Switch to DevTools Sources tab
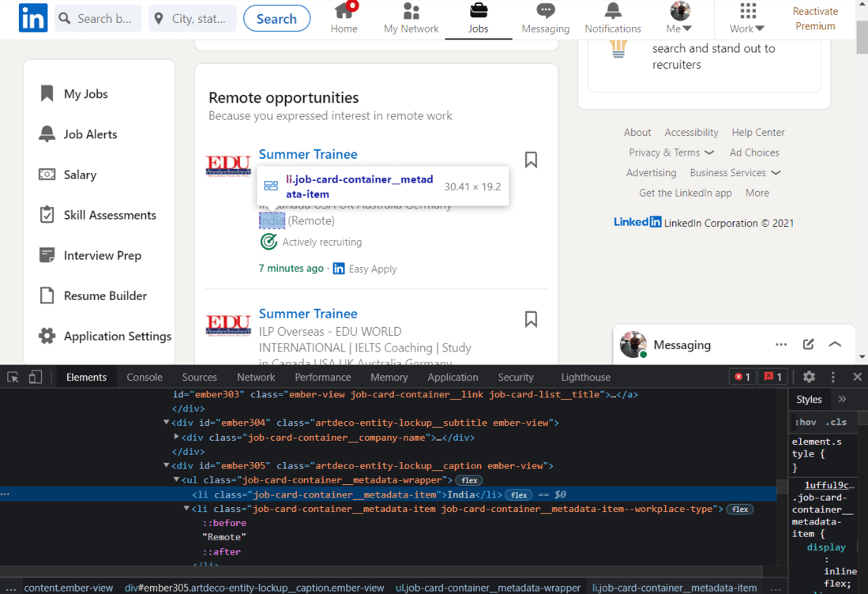The height and width of the screenshot is (594, 868). coord(199,377)
